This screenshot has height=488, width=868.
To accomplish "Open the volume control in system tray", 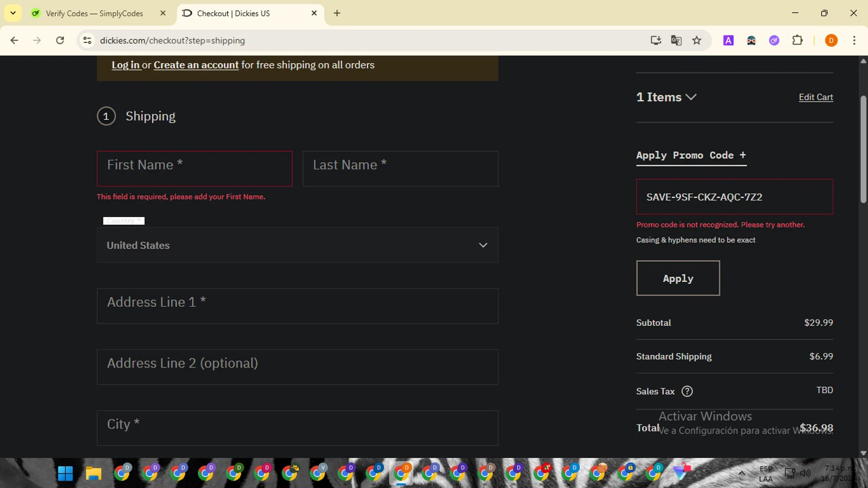I will [805, 474].
